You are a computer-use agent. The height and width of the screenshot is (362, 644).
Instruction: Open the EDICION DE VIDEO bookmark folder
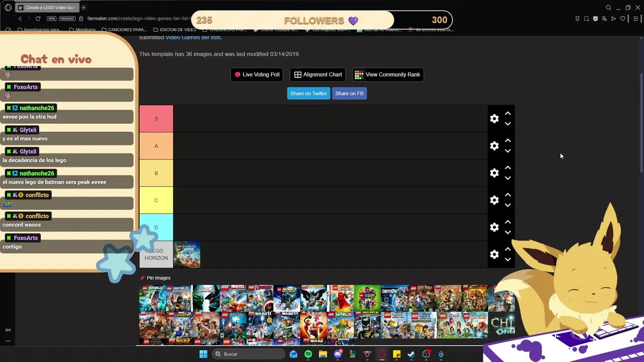point(175,30)
